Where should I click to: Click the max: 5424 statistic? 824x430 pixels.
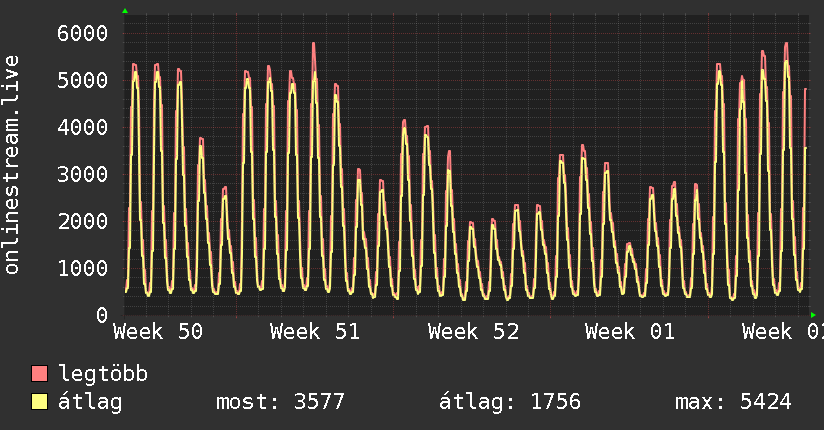[733, 402]
